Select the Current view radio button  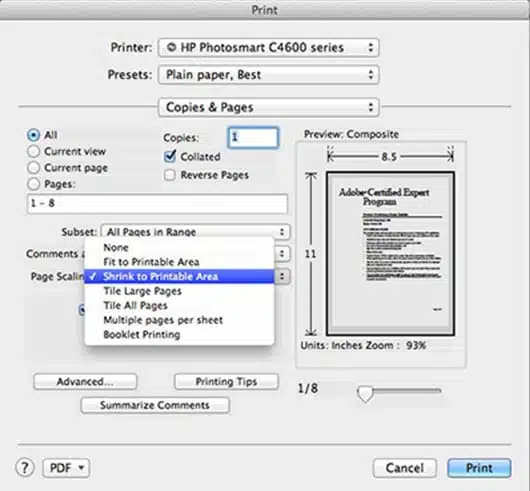(x=33, y=151)
